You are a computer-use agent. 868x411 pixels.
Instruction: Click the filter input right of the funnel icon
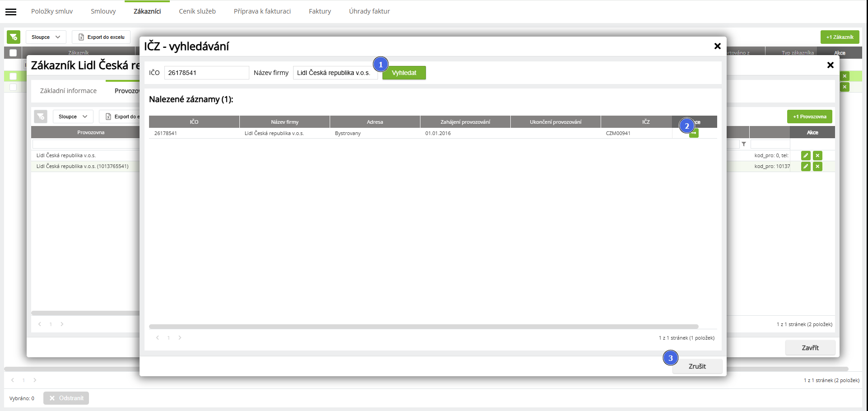pos(770,144)
